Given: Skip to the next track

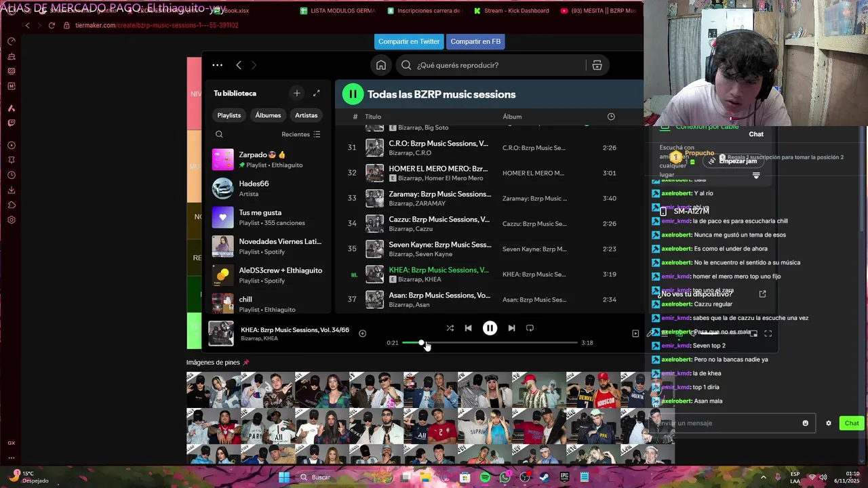Looking at the screenshot, I should pyautogui.click(x=511, y=328).
